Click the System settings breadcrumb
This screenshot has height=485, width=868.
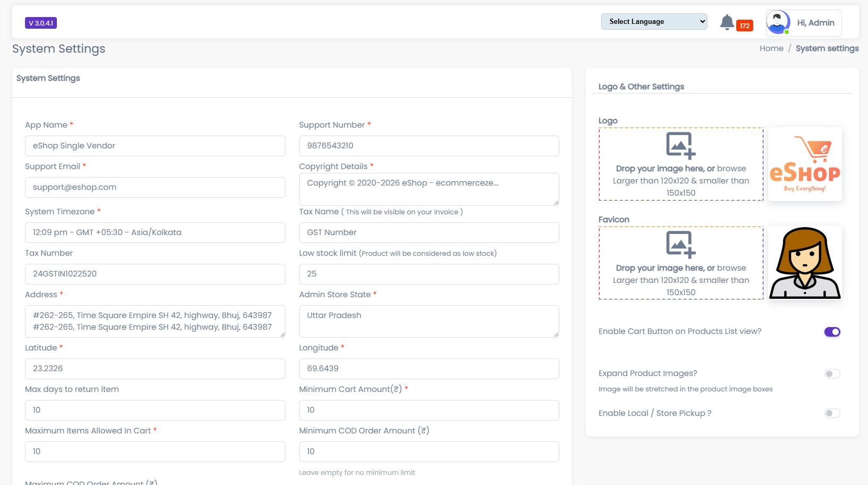827,48
